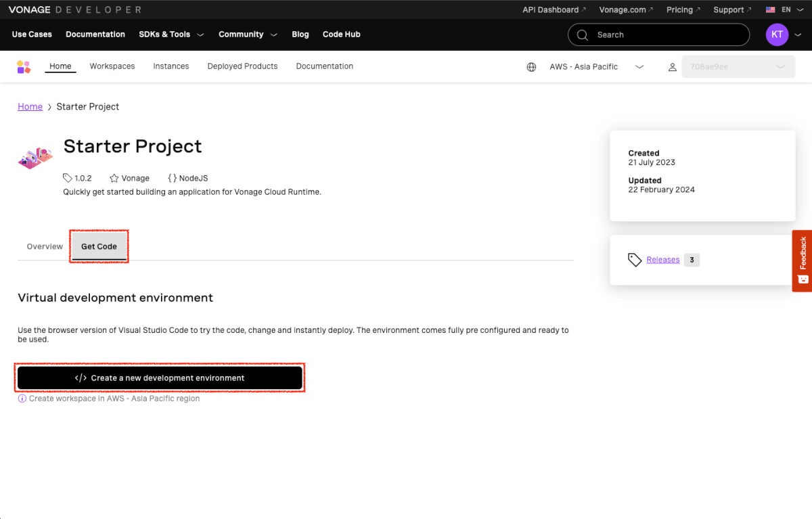Open the Use Cases menu
This screenshot has height=519, width=812.
click(32, 35)
